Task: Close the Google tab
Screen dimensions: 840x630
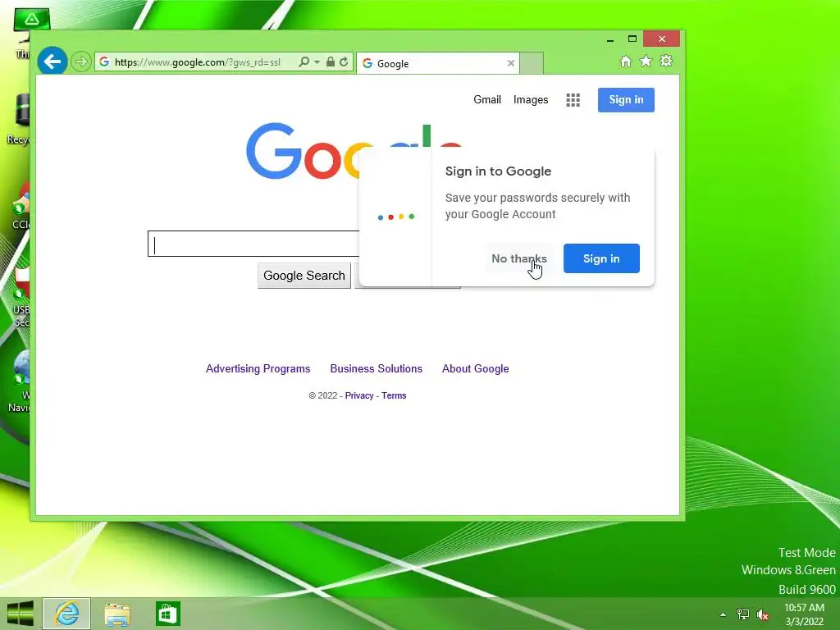Action: (510, 63)
